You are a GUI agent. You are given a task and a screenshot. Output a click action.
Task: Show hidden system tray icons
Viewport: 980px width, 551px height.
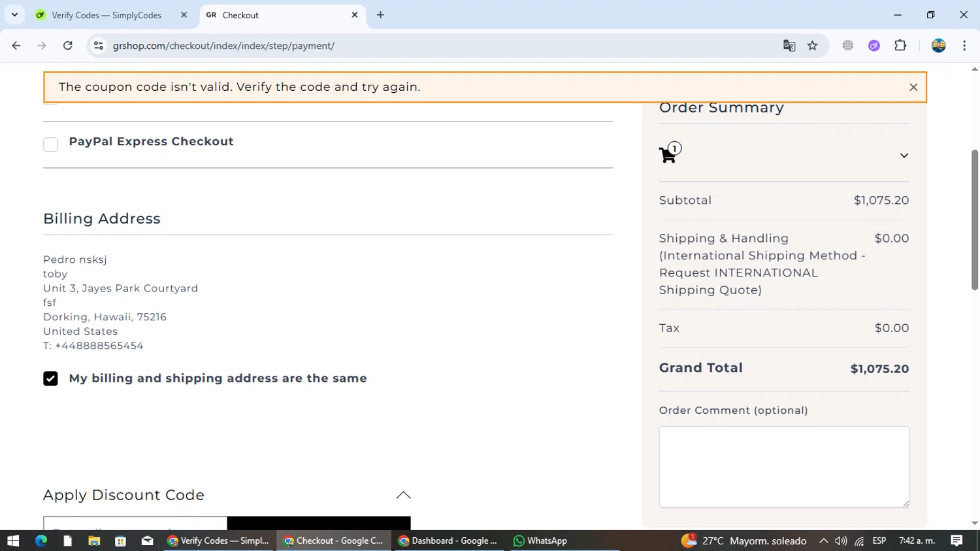click(823, 541)
